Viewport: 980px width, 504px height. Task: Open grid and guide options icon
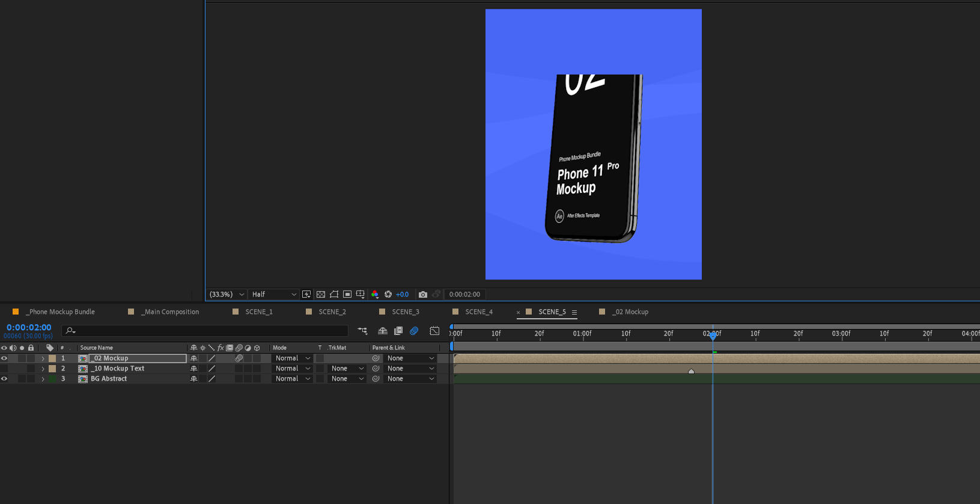click(x=361, y=294)
